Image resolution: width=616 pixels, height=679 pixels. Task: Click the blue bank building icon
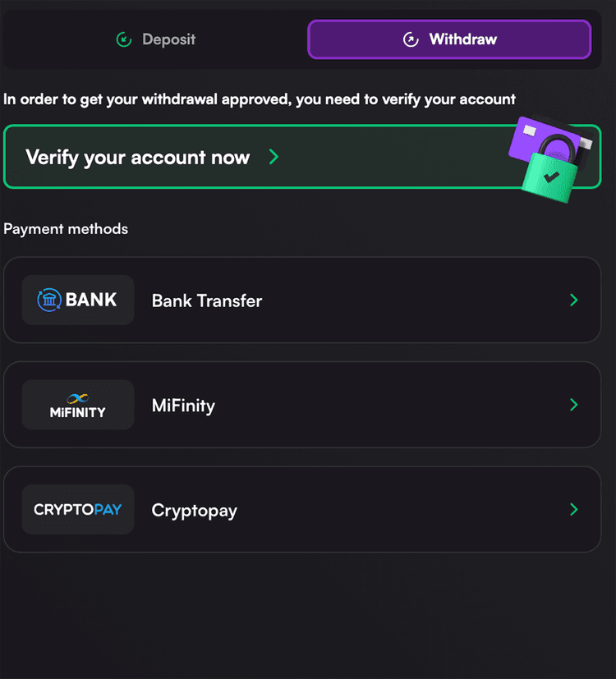click(x=49, y=300)
